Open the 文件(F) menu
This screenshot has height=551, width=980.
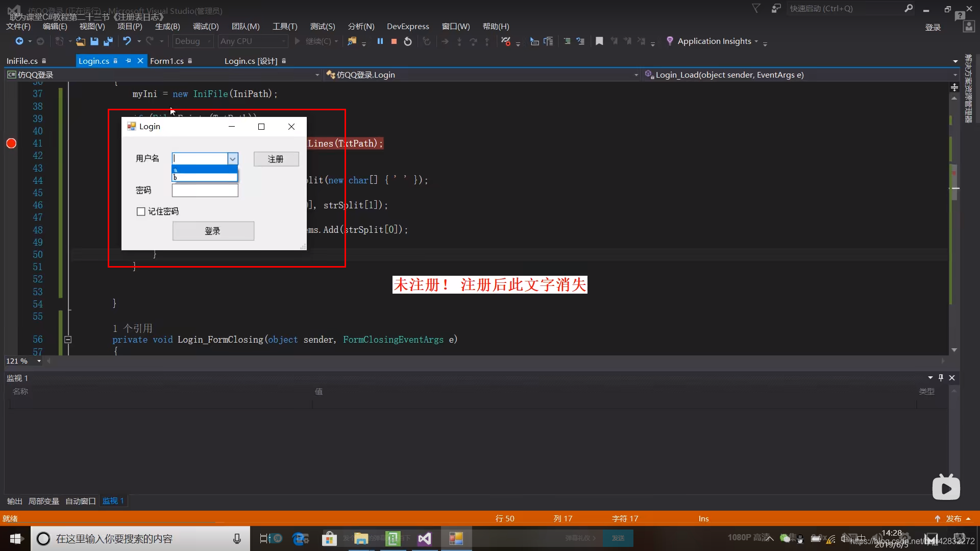pos(18,27)
